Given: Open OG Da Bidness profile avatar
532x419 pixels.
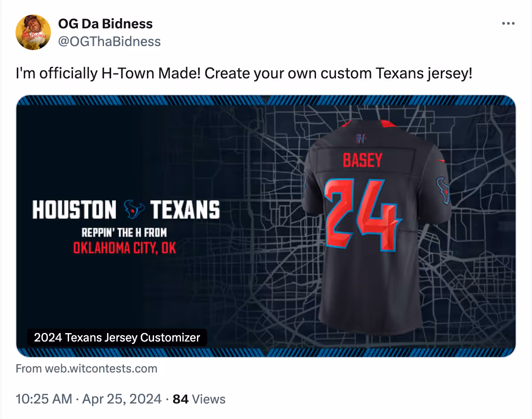Looking at the screenshot, I should [33, 32].
